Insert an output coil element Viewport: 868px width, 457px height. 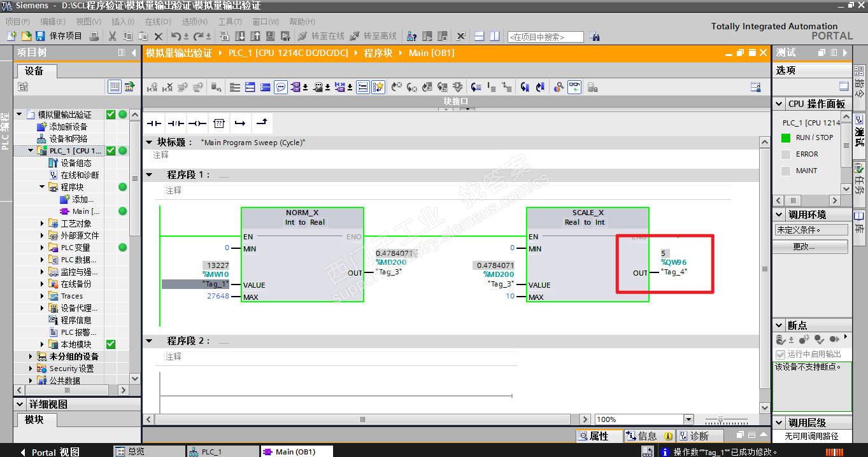[x=197, y=123]
